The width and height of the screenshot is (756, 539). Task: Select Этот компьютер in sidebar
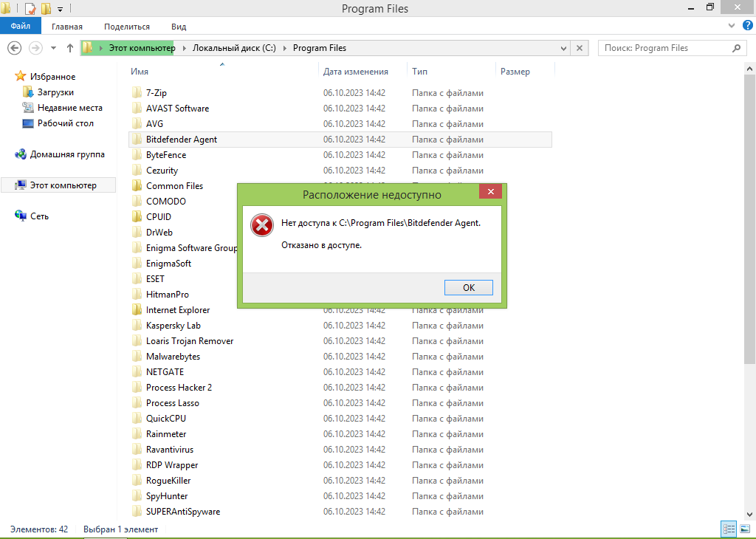tap(58, 185)
